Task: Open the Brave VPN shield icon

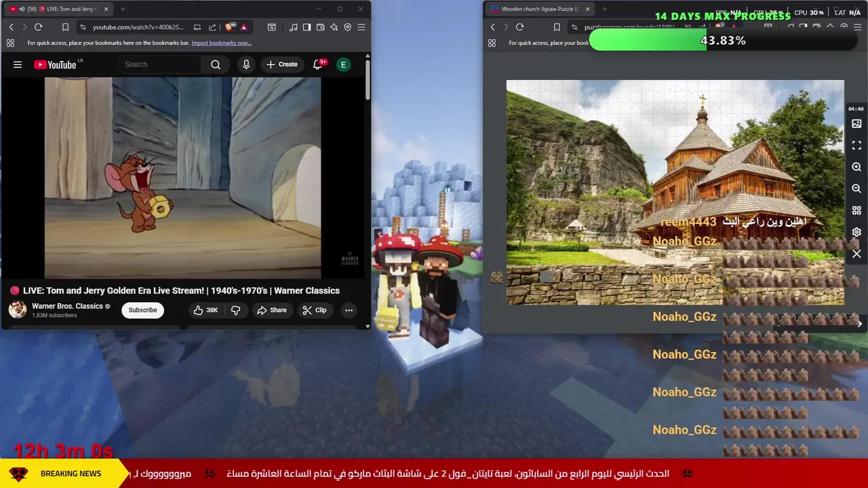Action: (x=347, y=27)
